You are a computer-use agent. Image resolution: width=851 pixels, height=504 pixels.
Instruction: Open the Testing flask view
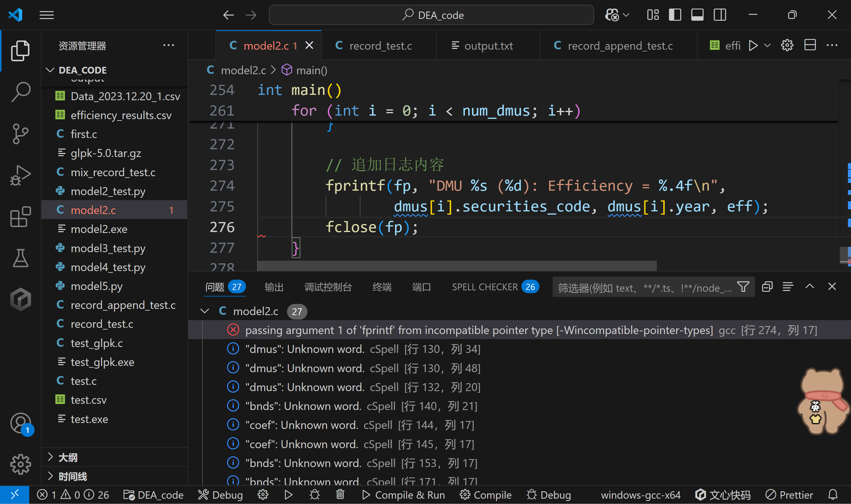(20, 258)
